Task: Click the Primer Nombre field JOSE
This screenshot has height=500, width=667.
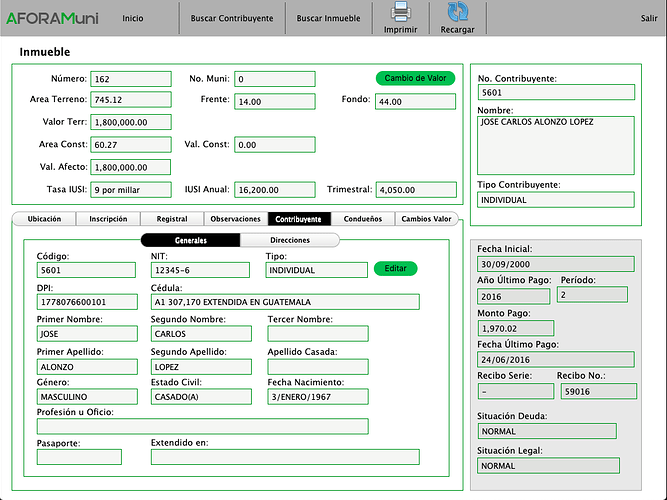Action: 87,334
